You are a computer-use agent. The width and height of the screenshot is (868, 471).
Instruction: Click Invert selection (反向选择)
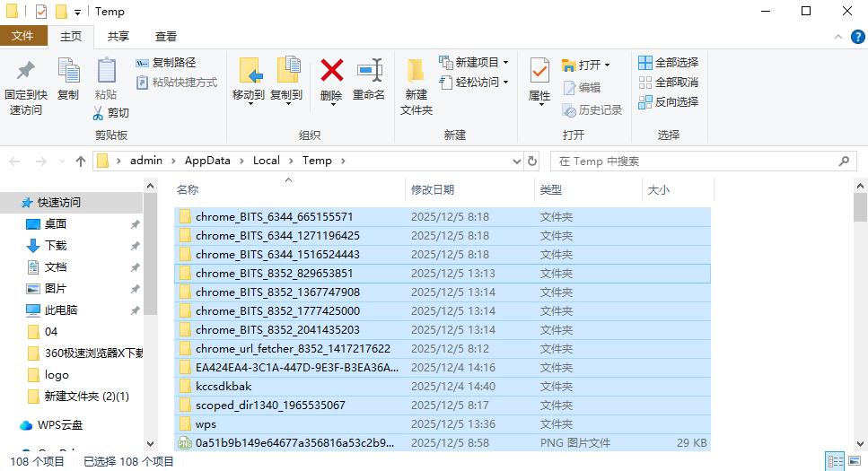tap(668, 102)
